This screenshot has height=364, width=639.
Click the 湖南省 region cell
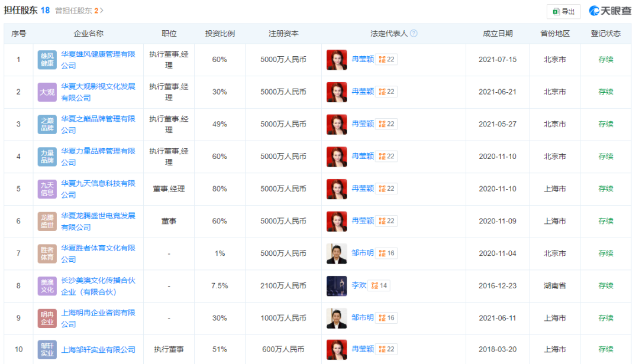[554, 286]
